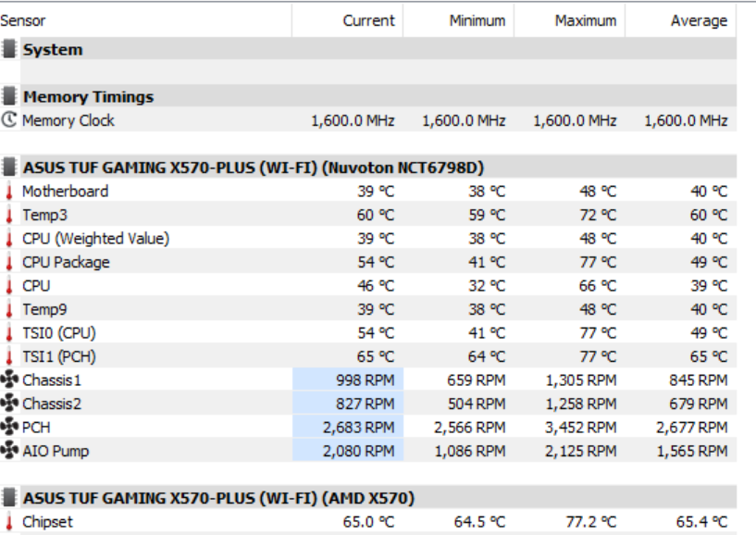Click Chipset maximum value 77.2 °C
756x535 pixels.
click(x=591, y=522)
